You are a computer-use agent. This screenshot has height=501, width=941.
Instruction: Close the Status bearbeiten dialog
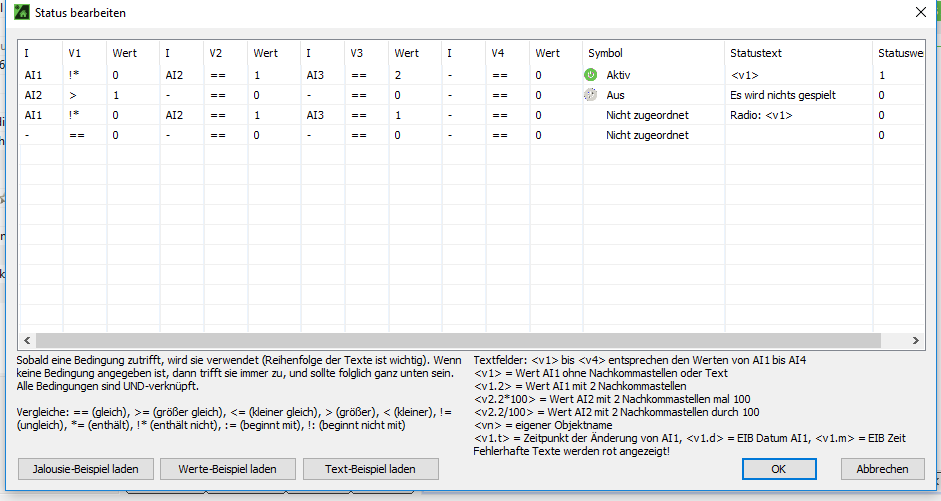(x=921, y=12)
